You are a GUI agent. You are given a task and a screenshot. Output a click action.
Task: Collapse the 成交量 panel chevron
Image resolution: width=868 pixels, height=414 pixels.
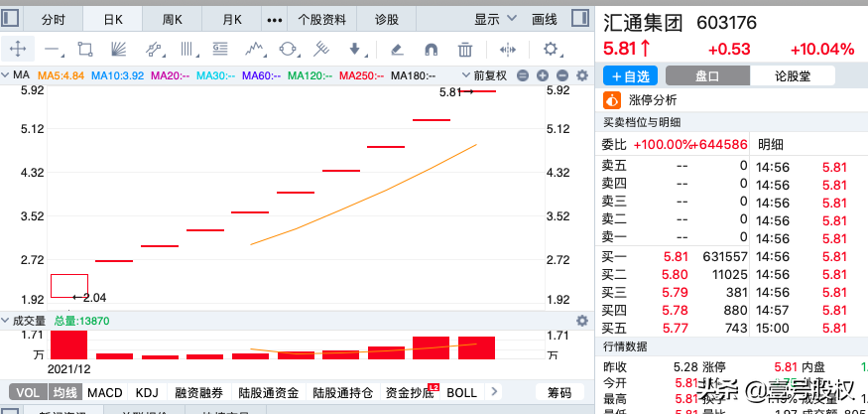[x=6, y=321]
